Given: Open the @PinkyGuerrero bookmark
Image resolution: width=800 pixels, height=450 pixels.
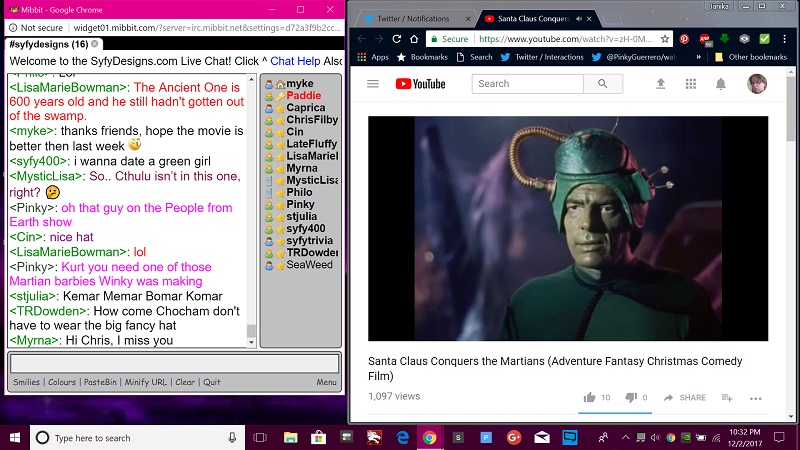Looking at the screenshot, I should 634,57.
